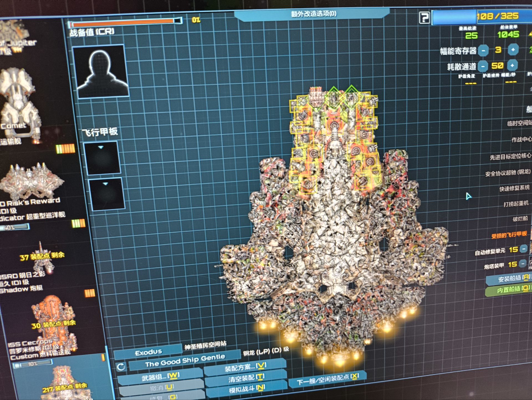Start 模拟战斗 [N] simulation
532x400 pixels.
click(247, 389)
